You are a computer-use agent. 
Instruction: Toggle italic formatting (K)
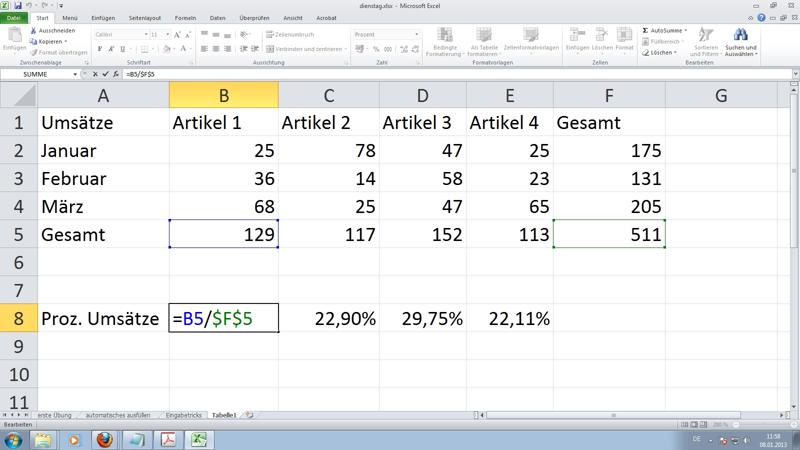(x=111, y=49)
